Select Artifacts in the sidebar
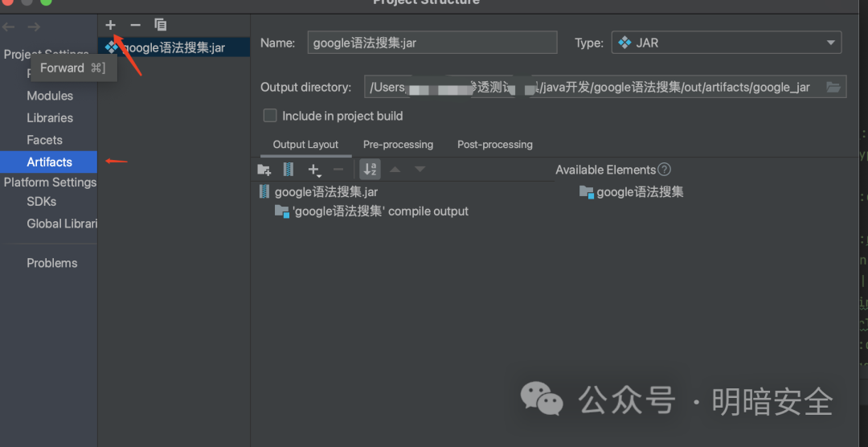 pos(49,162)
